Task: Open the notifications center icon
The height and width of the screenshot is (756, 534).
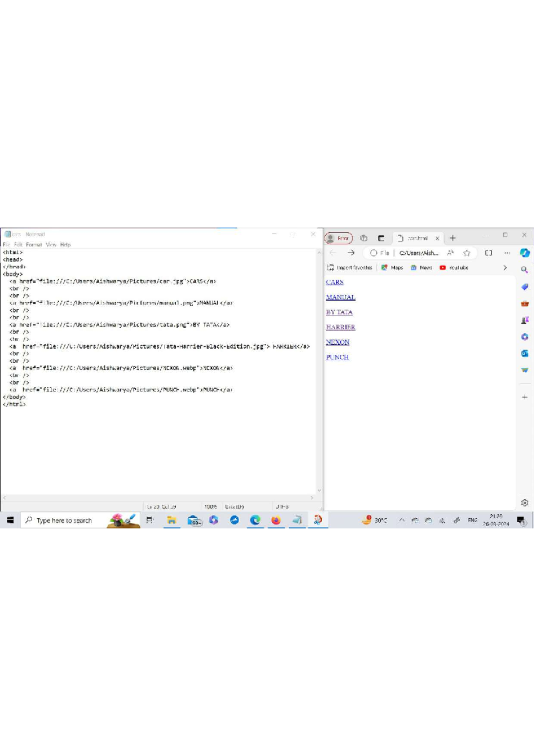Action: pos(521,520)
